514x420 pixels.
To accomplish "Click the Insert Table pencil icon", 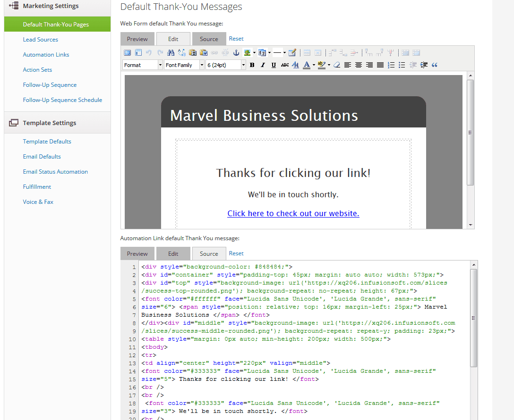I will point(292,53).
